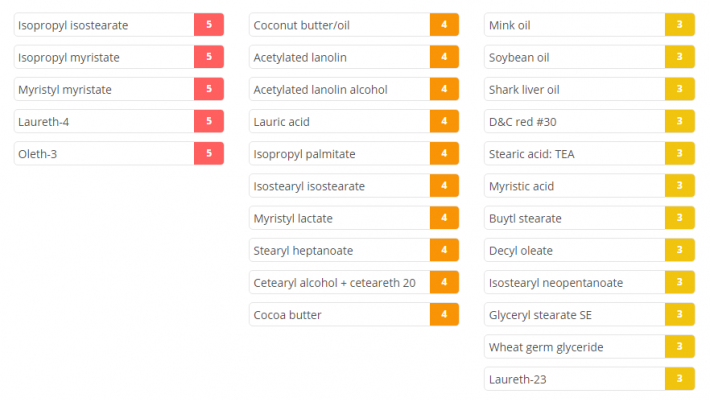Click the Isopropyl isostearate ingredient label
This screenshot has width=710, height=400.
tap(73, 25)
